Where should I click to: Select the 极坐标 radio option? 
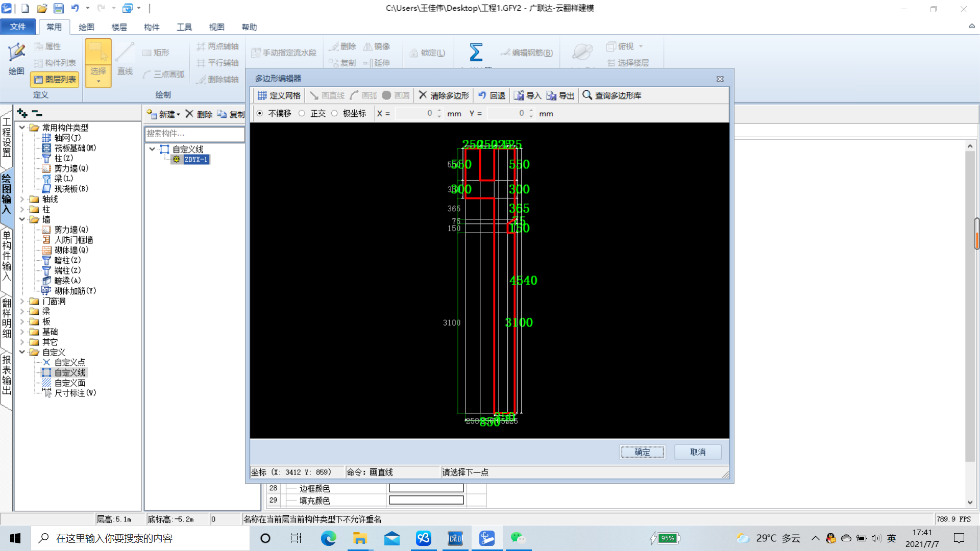tap(334, 113)
